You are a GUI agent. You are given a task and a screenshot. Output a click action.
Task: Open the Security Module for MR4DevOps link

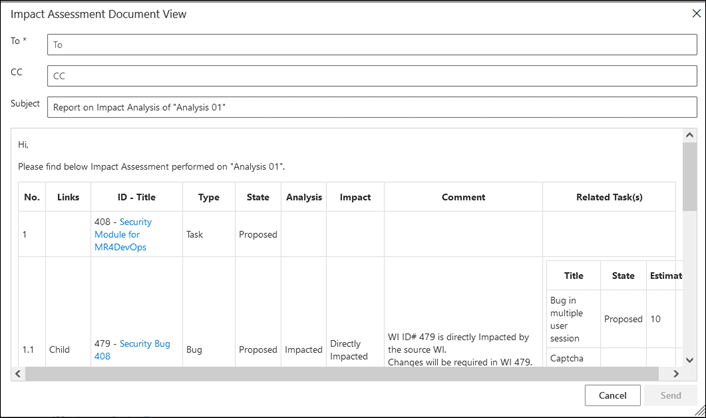(123, 234)
